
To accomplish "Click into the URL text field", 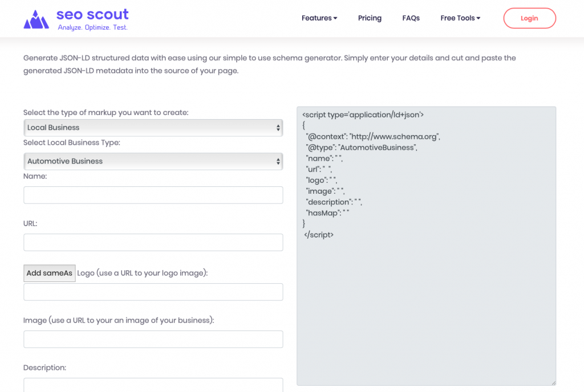I will coord(153,242).
